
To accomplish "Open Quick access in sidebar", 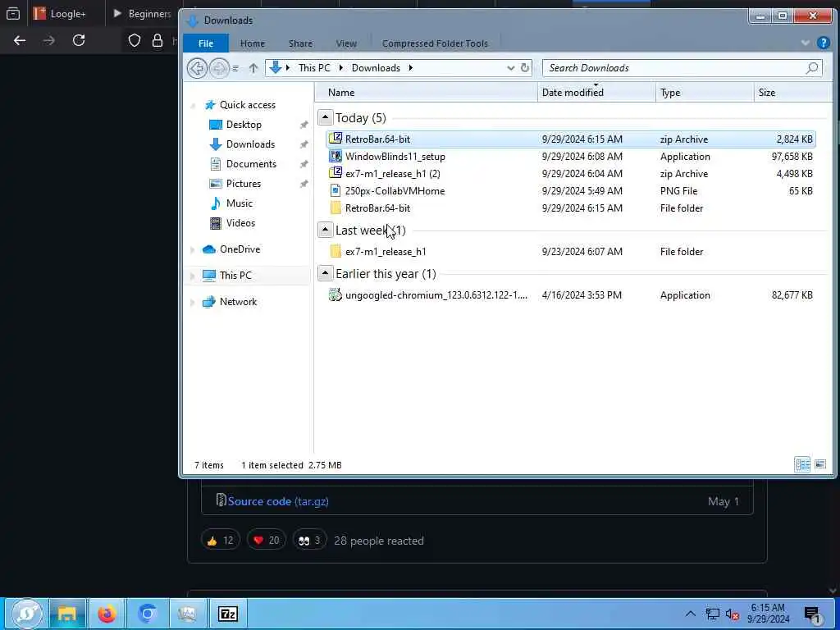I will 248,105.
